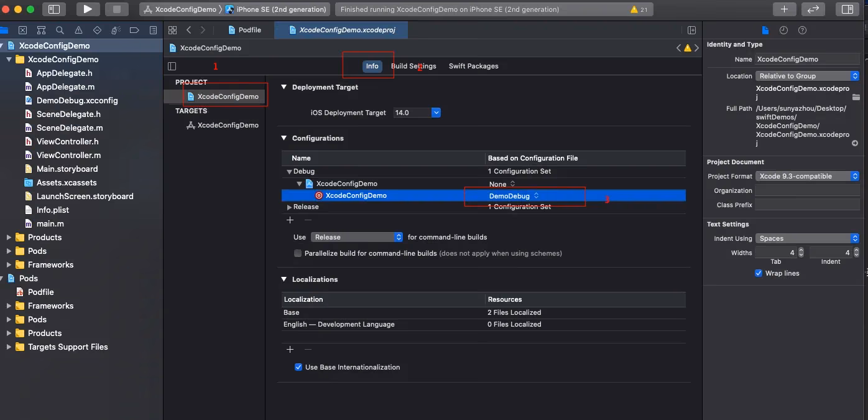The height and width of the screenshot is (420, 868).
Task: Open the source control navigator icon
Action: tap(23, 30)
